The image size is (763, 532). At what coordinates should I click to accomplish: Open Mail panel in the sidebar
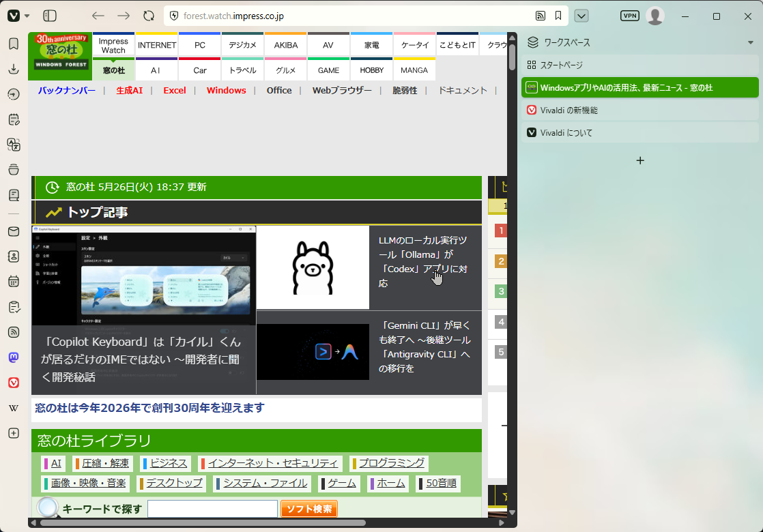[x=14, y=231]
